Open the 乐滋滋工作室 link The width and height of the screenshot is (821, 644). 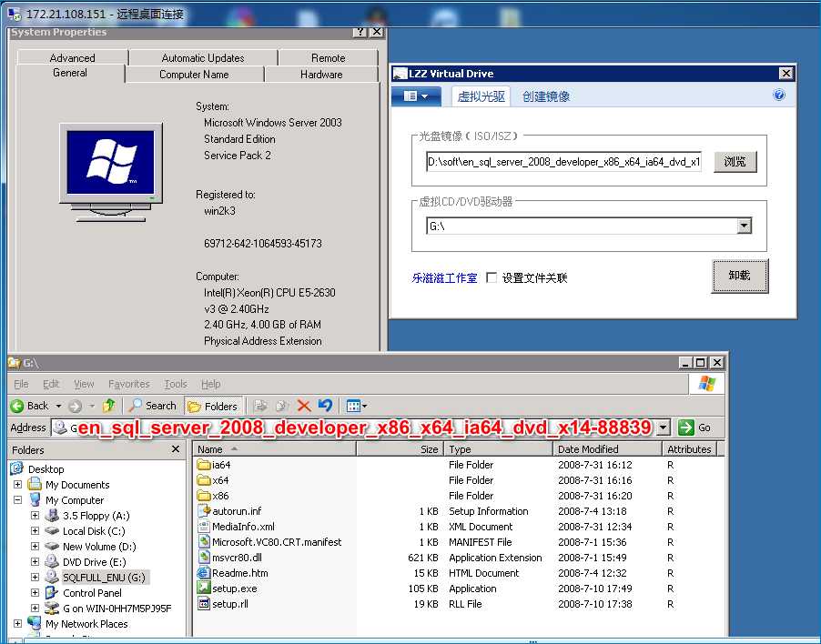coord(444,277)
